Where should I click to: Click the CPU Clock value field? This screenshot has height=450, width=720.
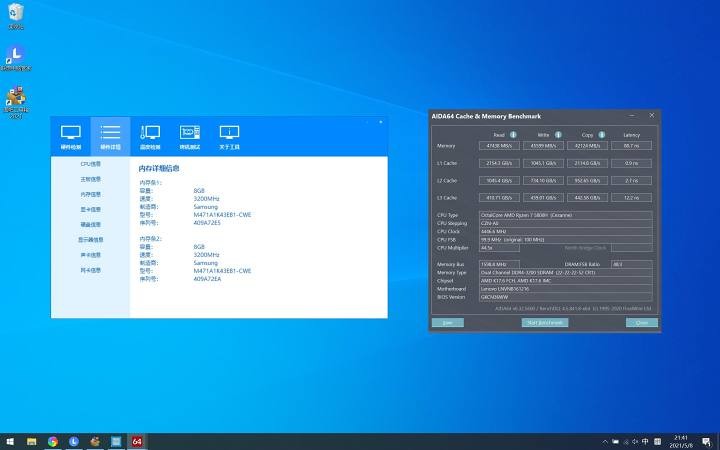point(566,231)
